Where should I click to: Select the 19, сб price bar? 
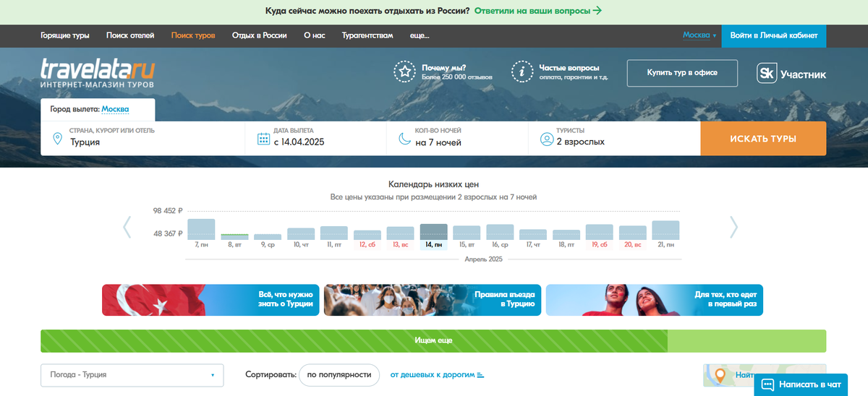(600, 232)
